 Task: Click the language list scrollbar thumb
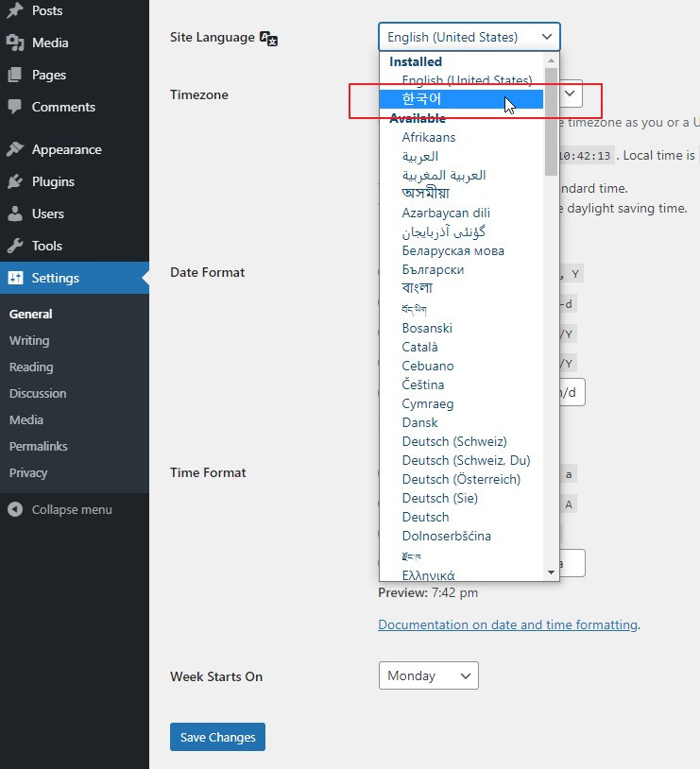click(551, 121)
